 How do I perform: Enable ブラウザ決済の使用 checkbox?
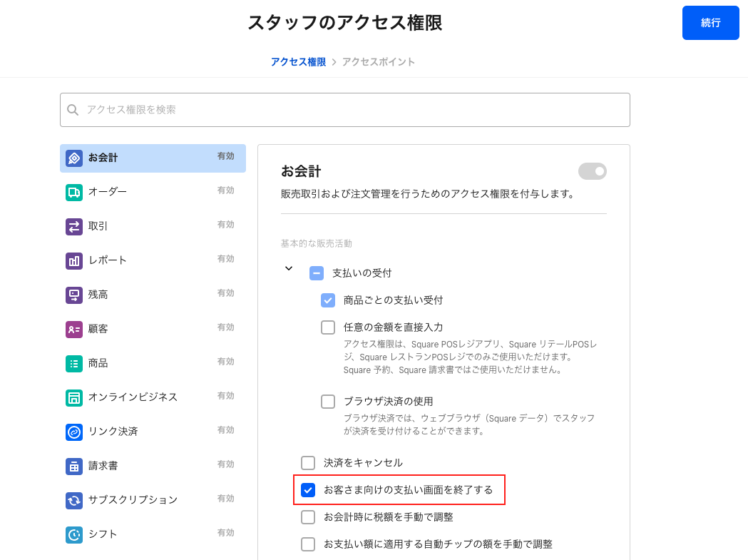(x=328, y=402)
